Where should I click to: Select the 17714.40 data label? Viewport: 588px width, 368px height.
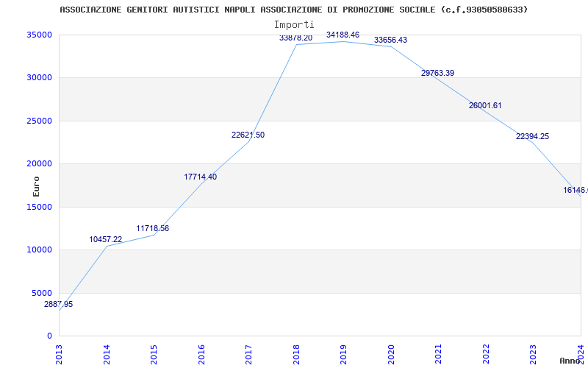tap(200, 177)
